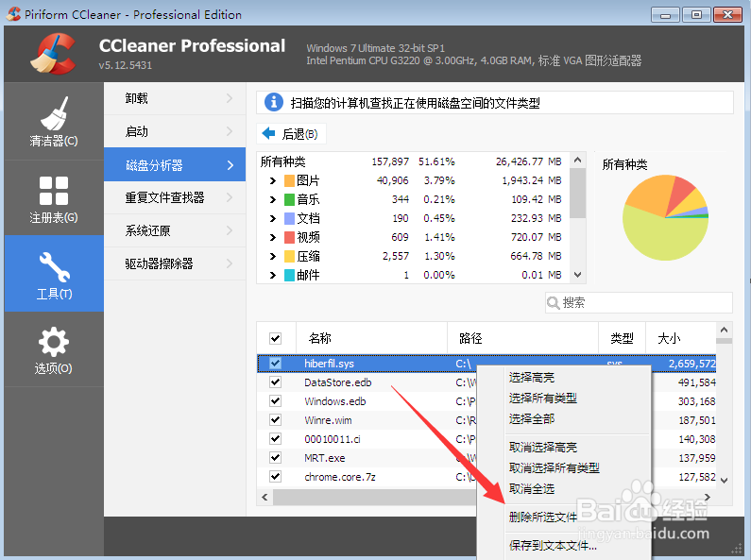
Task: Uncheck the DataStore.edb checkbox
Action: pos(276,382)
